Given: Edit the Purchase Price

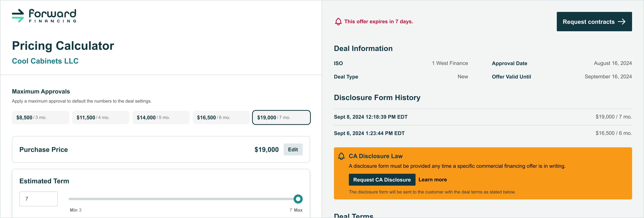Looking at the screenshot, I should [x=293, y=149].
